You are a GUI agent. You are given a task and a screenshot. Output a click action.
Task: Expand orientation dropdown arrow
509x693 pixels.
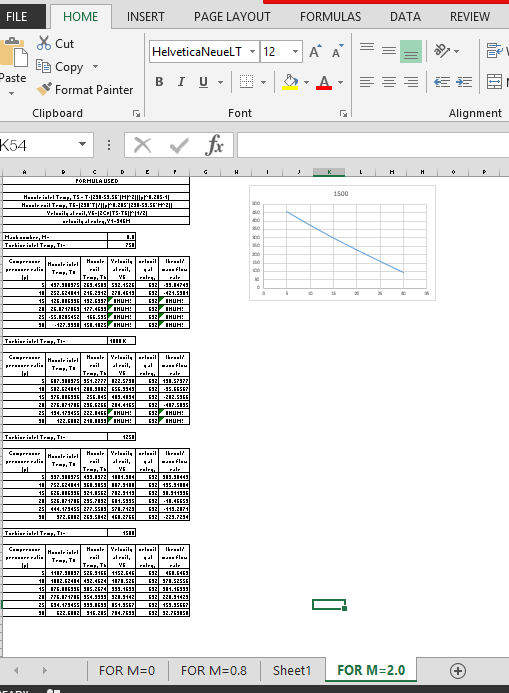[456, 51]
